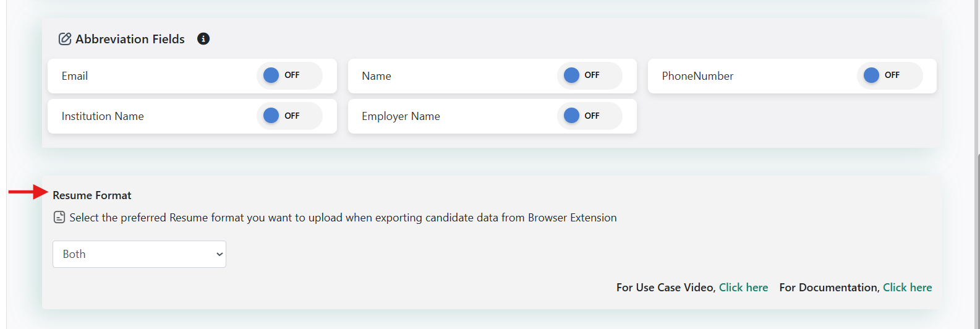Click the pencil edit icon beside Abbreviation Fields
The height and width of the screenshot is (329, 980).
(65, 39)
